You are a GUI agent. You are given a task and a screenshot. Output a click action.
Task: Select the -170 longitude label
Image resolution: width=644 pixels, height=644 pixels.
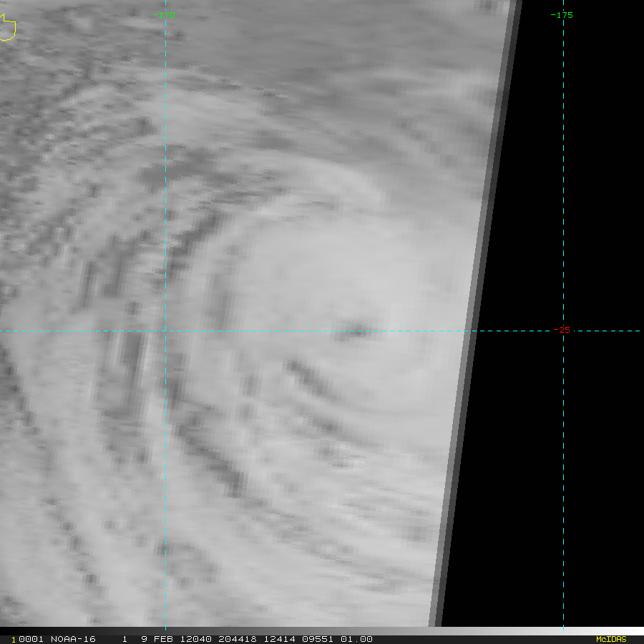click(164, 15)
